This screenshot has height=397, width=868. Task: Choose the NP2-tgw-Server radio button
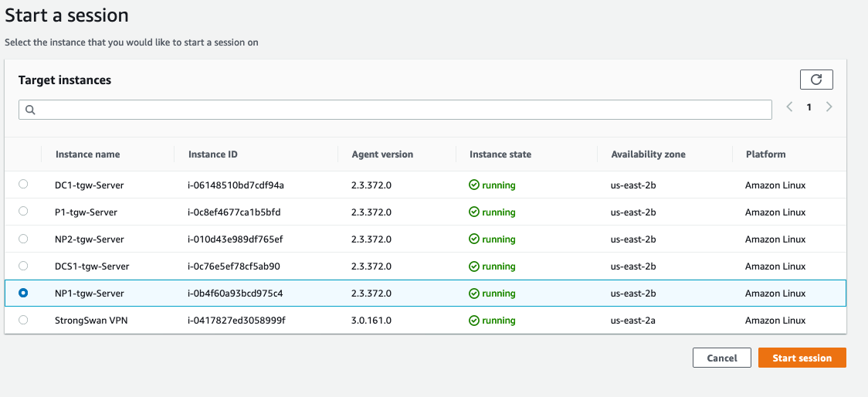[x=23, y=239]
